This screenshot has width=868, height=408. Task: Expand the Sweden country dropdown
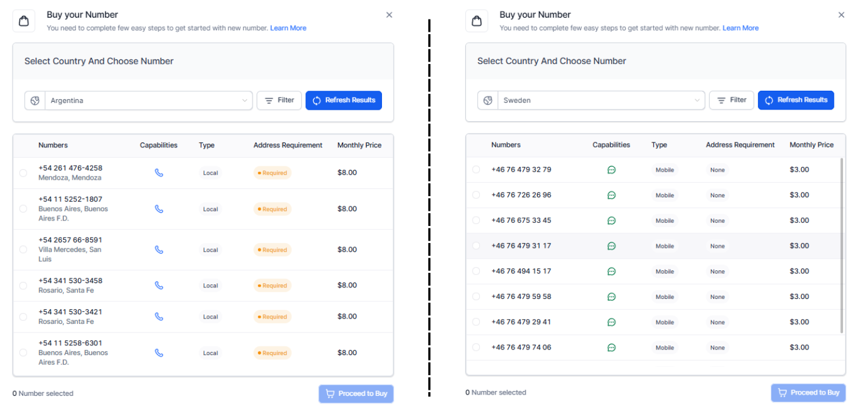(x=602, y=100)
